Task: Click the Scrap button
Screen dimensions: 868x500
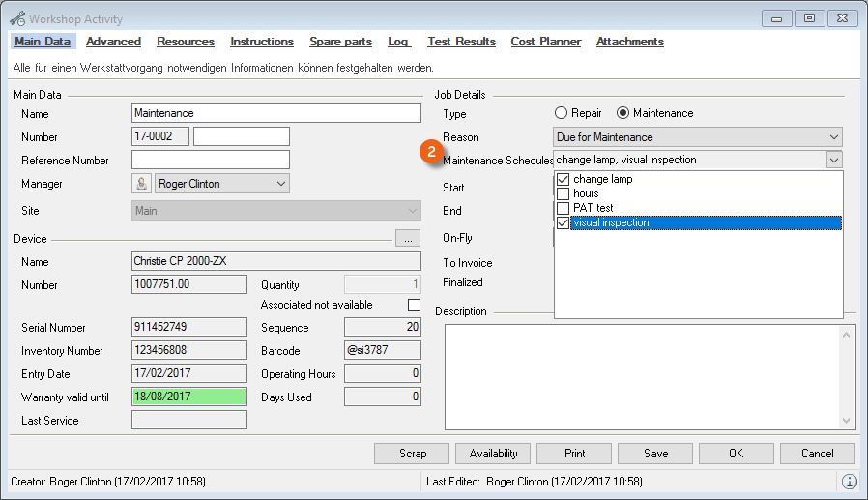Action: coord(412,454)
